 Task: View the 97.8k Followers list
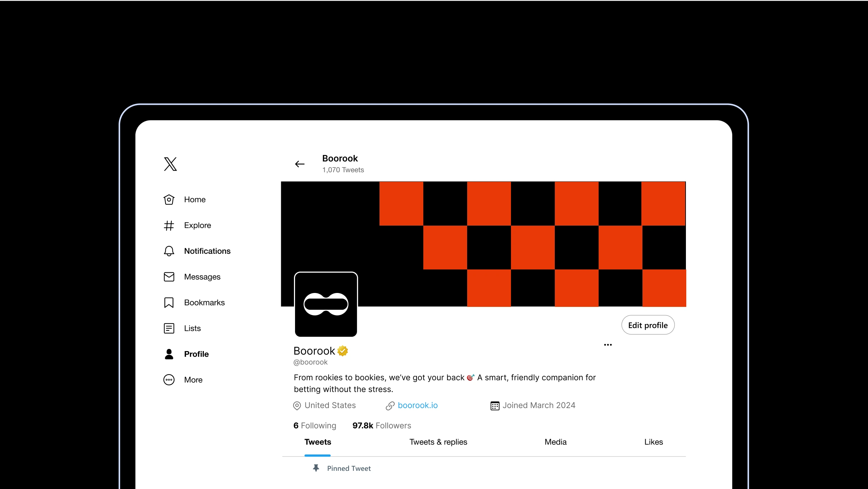click(382, 426)
